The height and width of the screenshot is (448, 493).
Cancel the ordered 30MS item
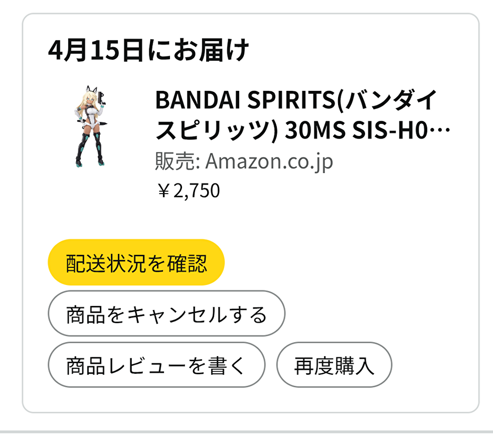[x=166, y=314]
